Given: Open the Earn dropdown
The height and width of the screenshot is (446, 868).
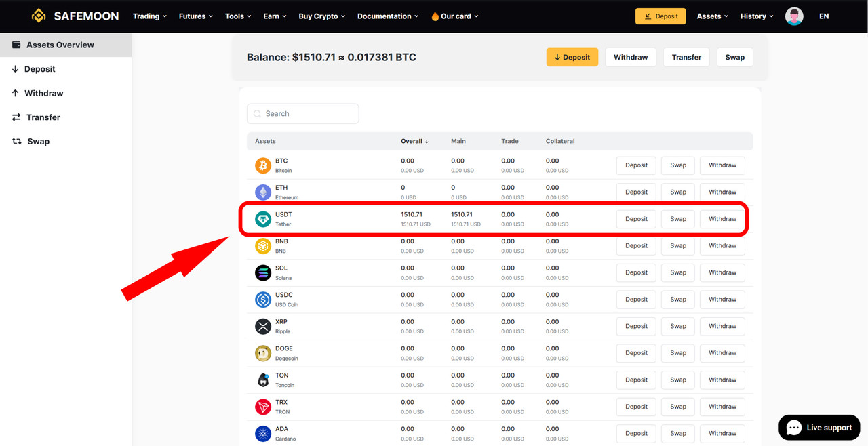Looking at the screenshot, I should tap(275, 16).
